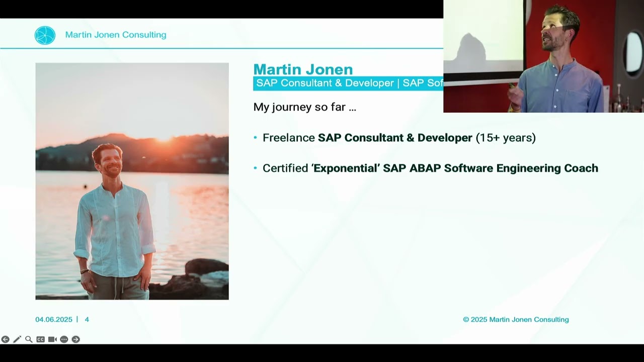The height and width of the screenshot is (362, 644).
Task: Click the speaker webcam video overlay
Action: (543, 56)
